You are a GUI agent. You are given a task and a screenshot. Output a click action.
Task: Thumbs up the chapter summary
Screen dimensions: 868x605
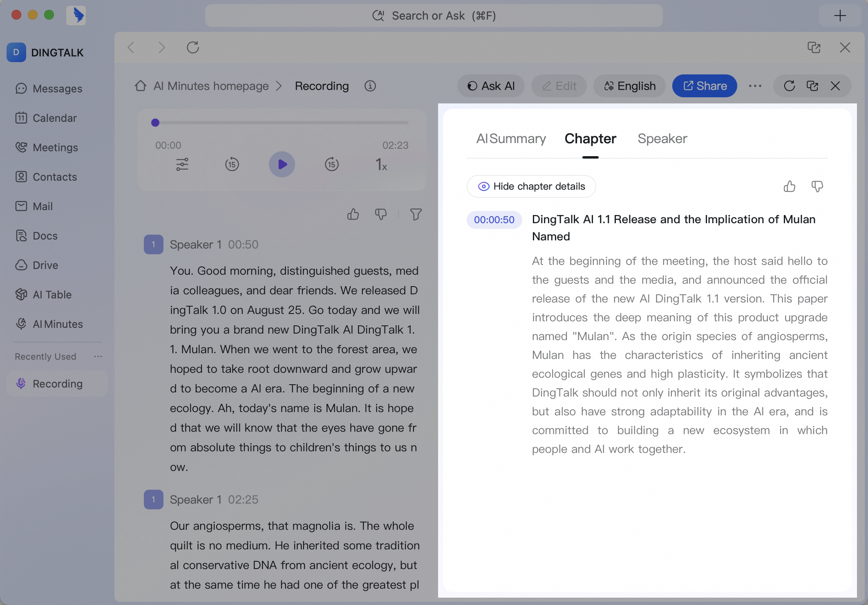[x=790, y=186]
